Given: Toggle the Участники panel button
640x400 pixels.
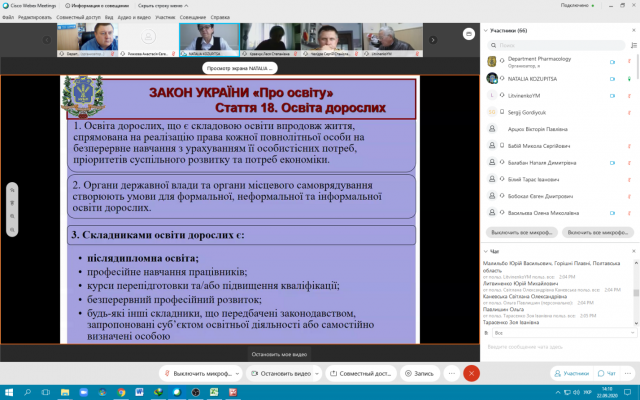Looking at the screenshot, I should click(571, 373).
